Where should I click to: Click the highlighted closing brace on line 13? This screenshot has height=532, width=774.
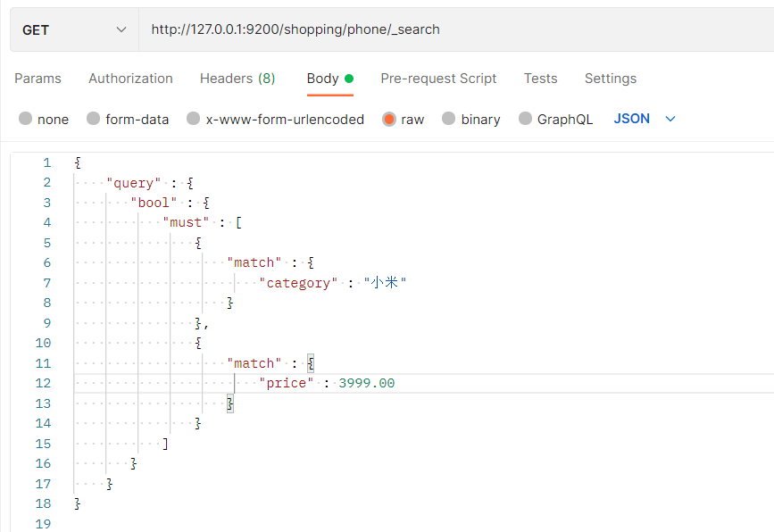pyautogui.click(x=230, y=403)
